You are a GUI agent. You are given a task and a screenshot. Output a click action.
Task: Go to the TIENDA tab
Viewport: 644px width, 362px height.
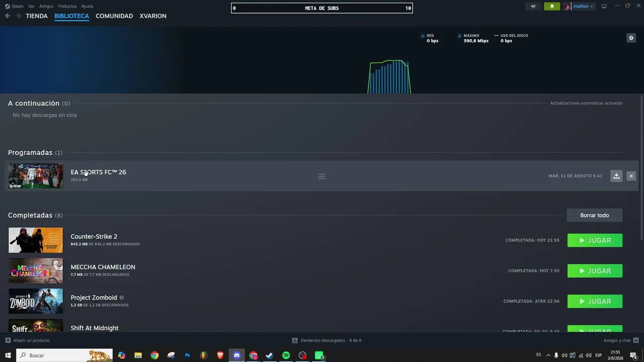37,16
